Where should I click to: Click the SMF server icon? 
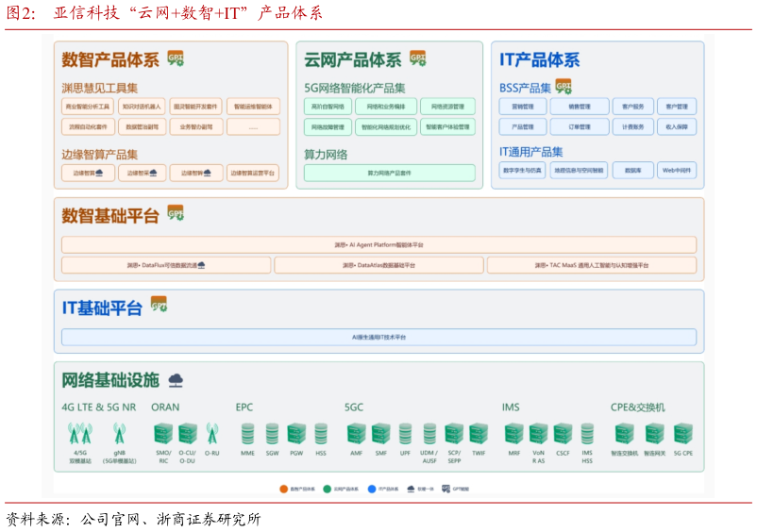click(x=381, y=434)
